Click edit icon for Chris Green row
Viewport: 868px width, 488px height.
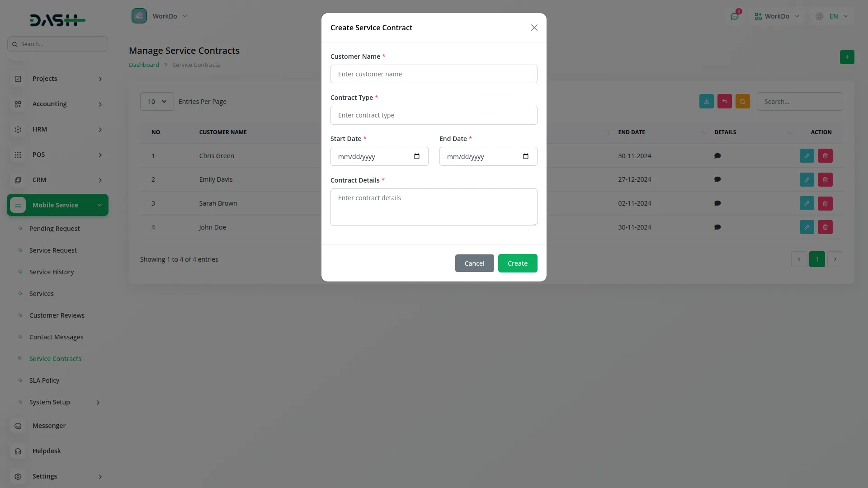pos(807,156)
